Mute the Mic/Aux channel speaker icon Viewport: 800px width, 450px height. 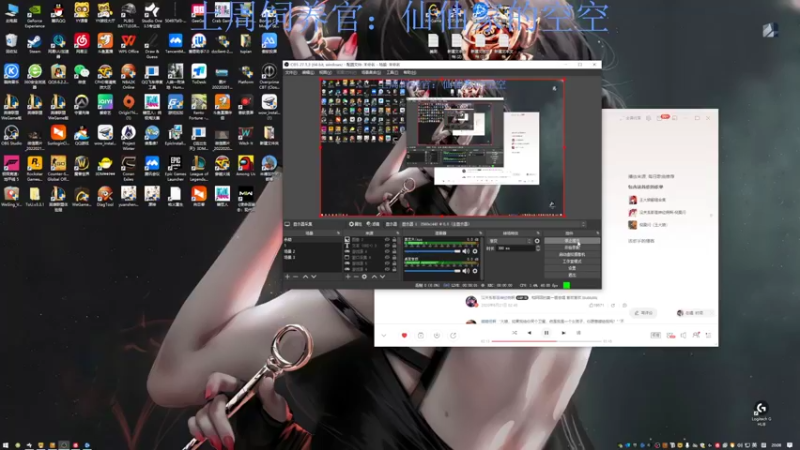[466, 251]
